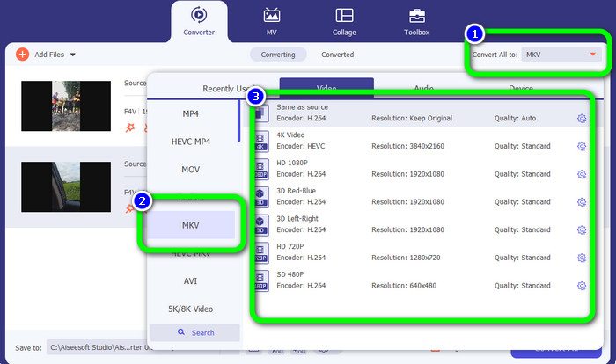Select the HD 720P preset row
Viewport: 616px width, 364px height.
coord(414,252)
